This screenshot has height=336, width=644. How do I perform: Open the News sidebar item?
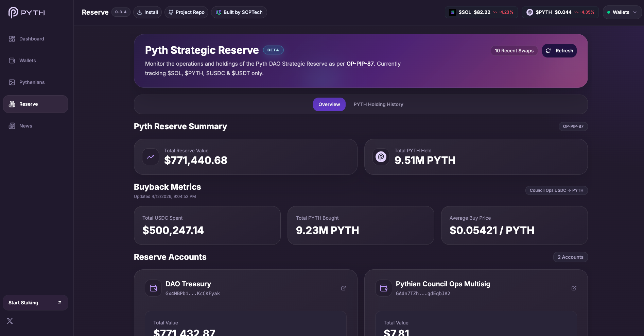pyautogui.click(x=26, y=126)
